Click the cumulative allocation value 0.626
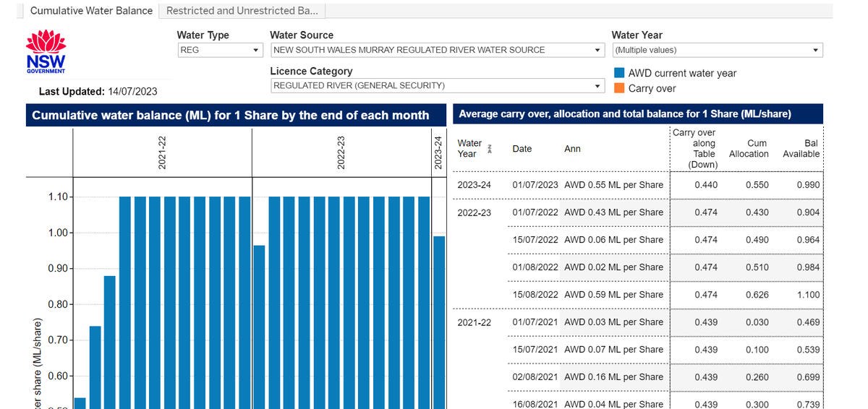The height and width of the screenshot is (409, 868). pyautogui.click(x=757, y=295)
